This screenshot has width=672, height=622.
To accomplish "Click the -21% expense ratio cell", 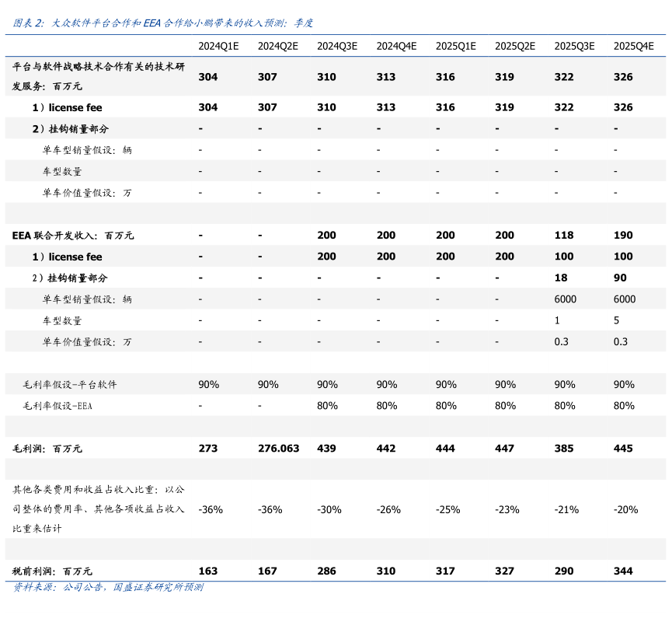I will tap(566, 510).
